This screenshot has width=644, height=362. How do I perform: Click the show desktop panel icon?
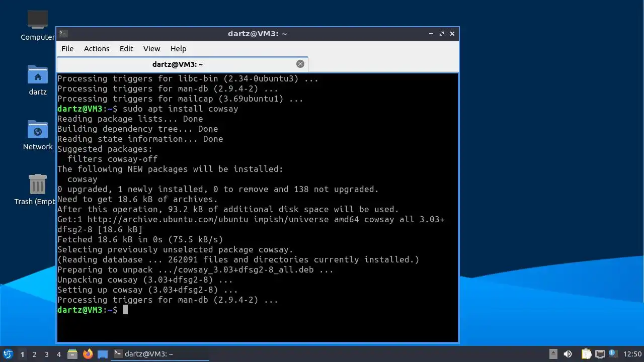pos(103,354)
